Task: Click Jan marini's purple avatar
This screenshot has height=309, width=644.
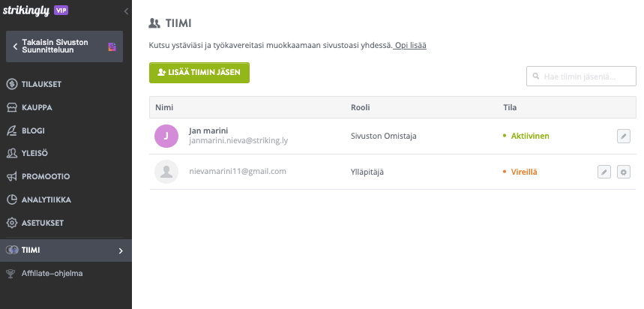Action: 166,136
